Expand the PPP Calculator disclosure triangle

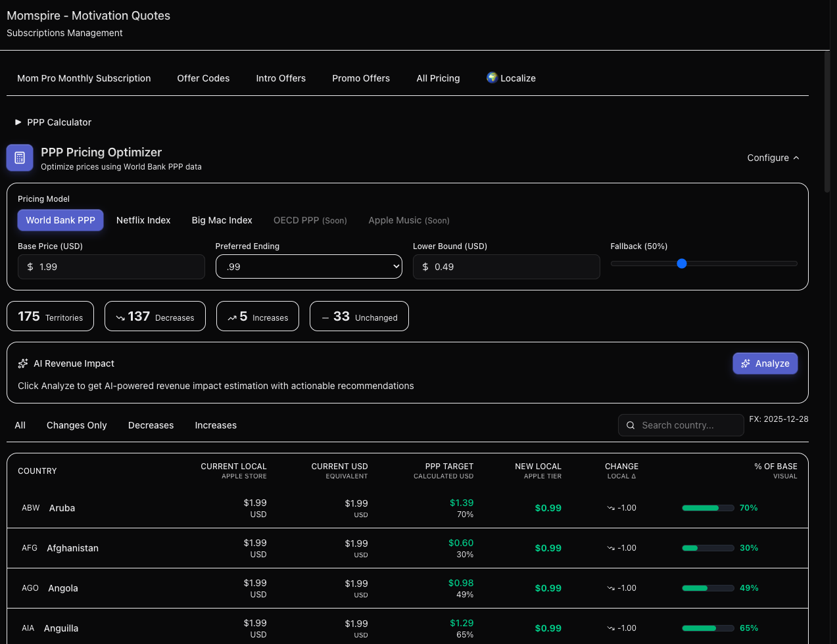(17, 122)
